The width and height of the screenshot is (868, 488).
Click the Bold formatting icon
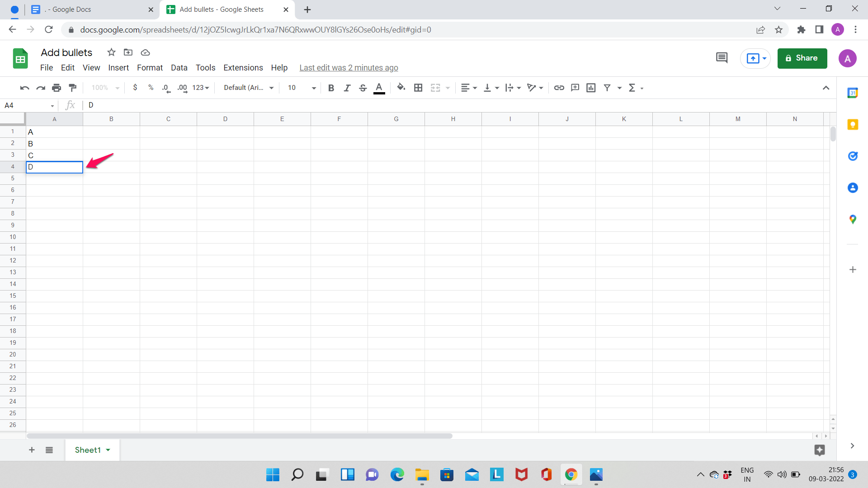tap(331, 88)
